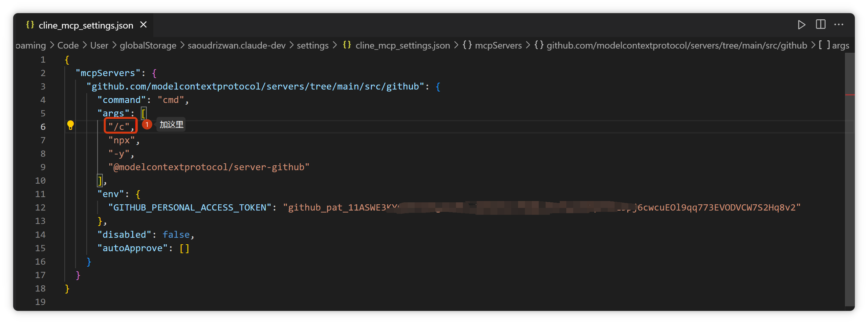Click the "/c" argument string
This screenshot has width=868, height=324.
tap(119, 127)
